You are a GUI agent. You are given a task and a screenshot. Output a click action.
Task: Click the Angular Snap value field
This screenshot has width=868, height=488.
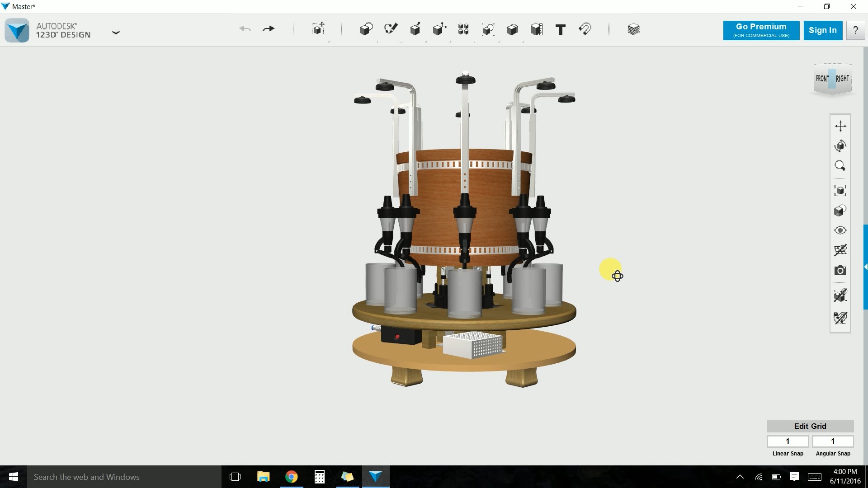pos(833,441)
